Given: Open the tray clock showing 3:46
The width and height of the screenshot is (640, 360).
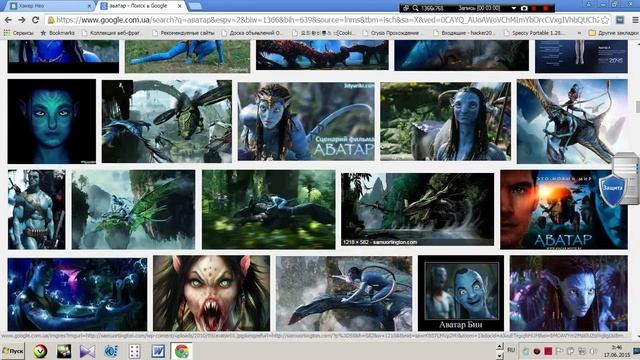Looking at the screenshot, I should coord(617,351).
